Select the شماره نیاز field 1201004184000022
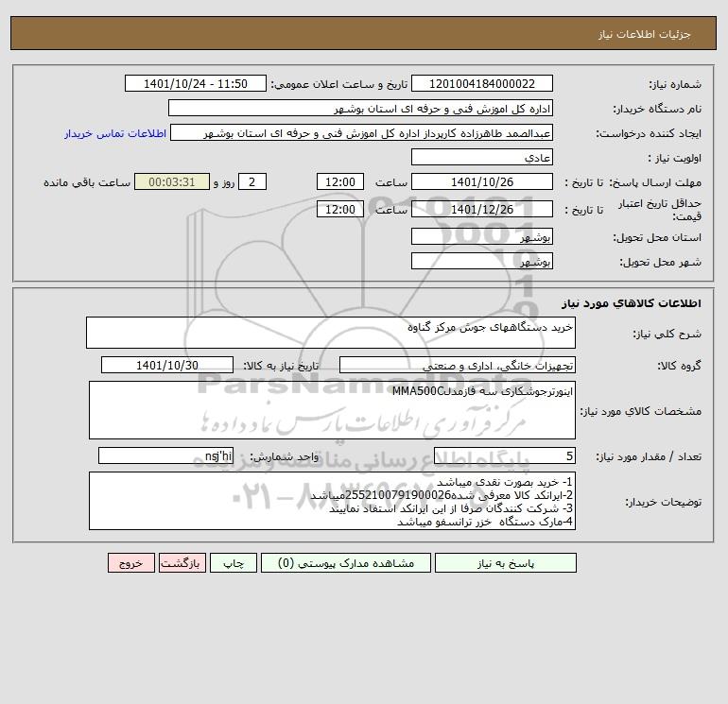 482,83
